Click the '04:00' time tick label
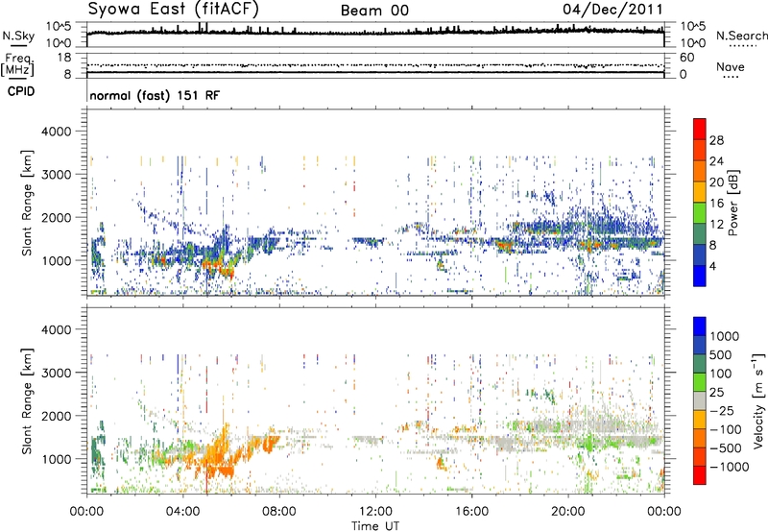768x532 pixels. click(x=182, y=512)
